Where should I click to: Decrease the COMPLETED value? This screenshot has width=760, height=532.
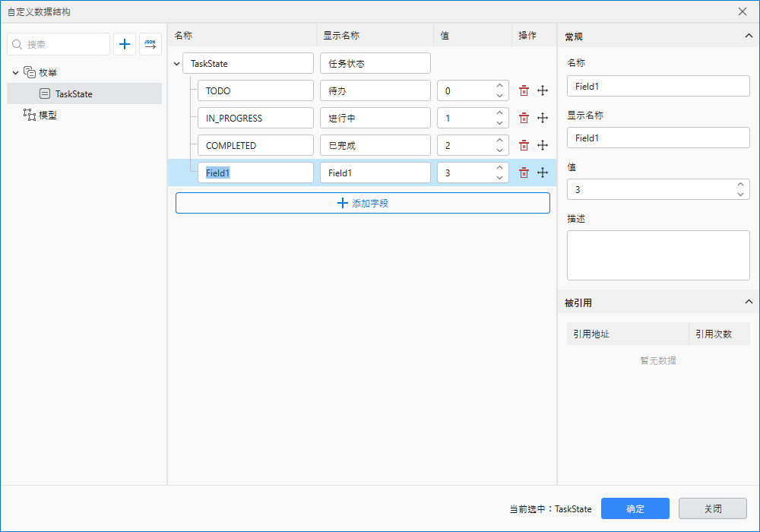coord(500,150)
